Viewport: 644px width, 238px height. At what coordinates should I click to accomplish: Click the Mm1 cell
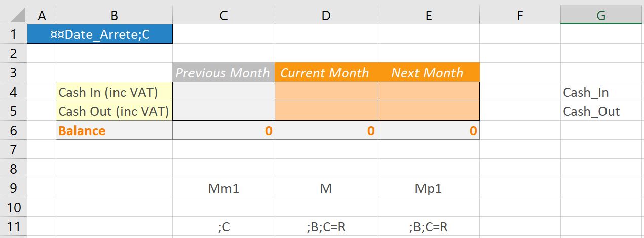223,188
